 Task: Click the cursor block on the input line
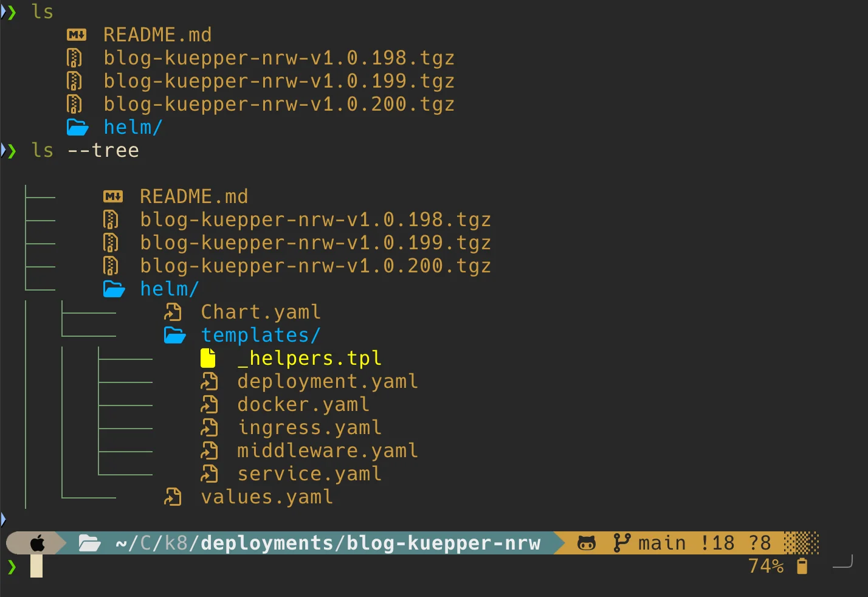pyautogui.click(x=35, y=567)
